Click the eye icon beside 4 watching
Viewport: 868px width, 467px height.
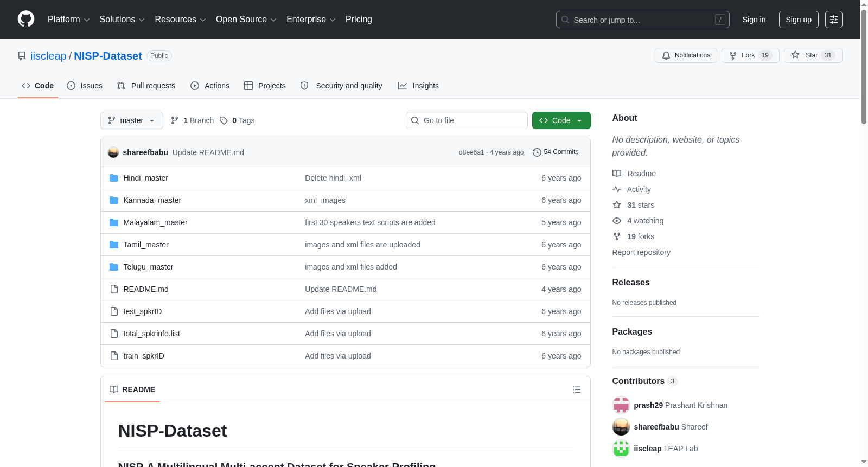pos(617,221)
